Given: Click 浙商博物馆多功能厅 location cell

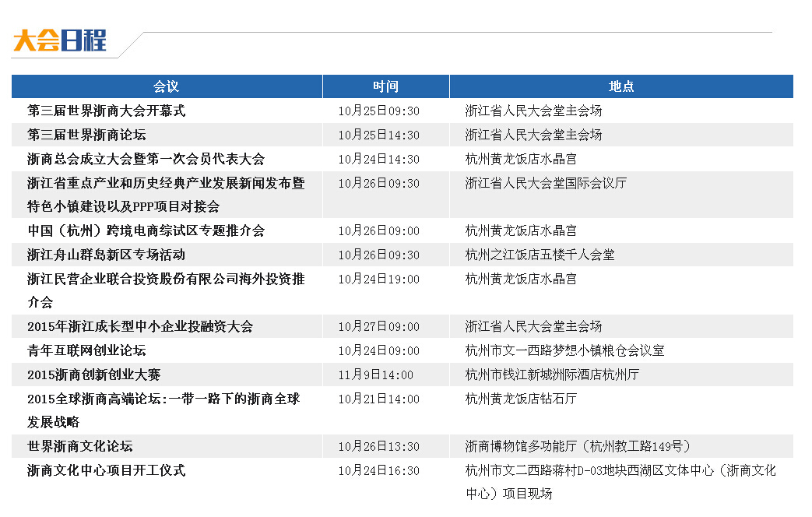Looking at the screenshot, I should click(578, 447).
